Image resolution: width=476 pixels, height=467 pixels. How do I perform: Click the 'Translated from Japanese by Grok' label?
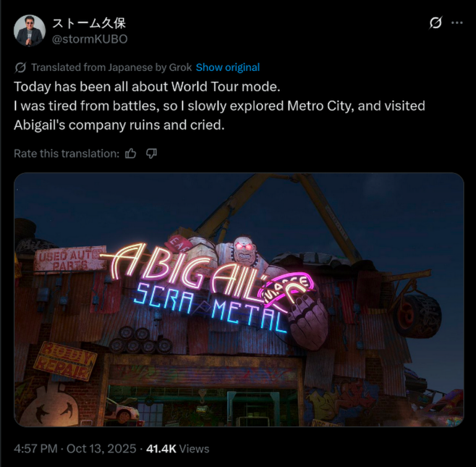point(111,67)
